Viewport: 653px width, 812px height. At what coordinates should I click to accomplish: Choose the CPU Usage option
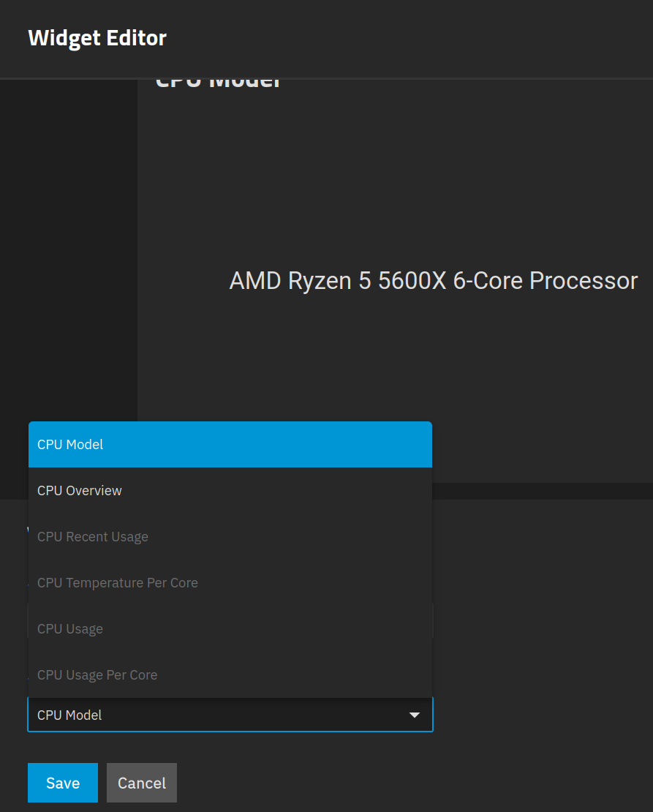(x=230, y=628)
